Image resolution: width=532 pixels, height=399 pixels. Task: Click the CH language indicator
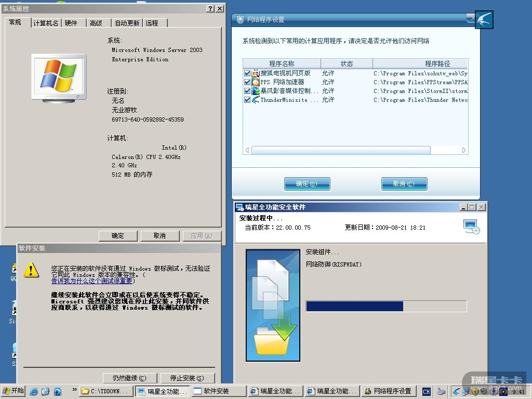427,392
